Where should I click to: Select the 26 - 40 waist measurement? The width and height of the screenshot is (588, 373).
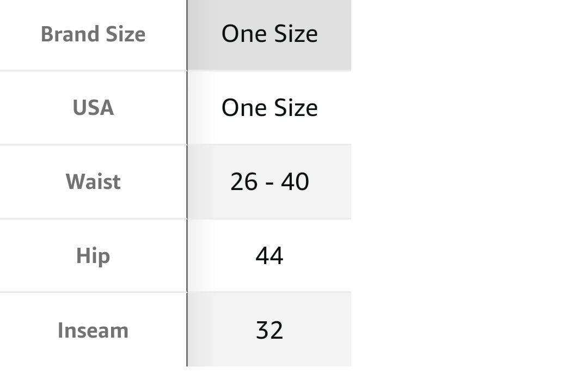pos(269,182)
